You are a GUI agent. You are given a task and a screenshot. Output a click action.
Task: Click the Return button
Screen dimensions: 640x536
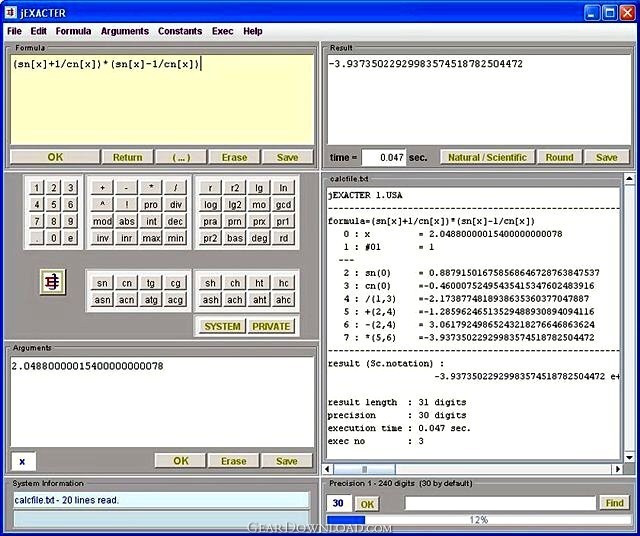point(128,157)
